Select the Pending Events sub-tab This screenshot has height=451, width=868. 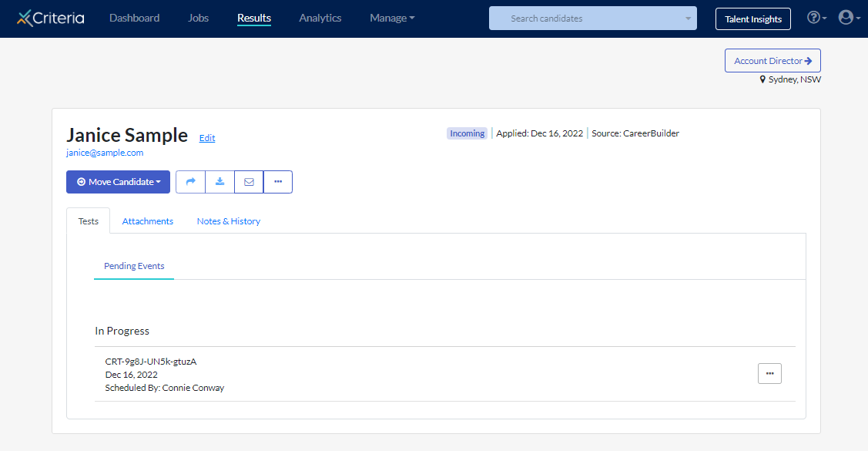pos(134,266)
